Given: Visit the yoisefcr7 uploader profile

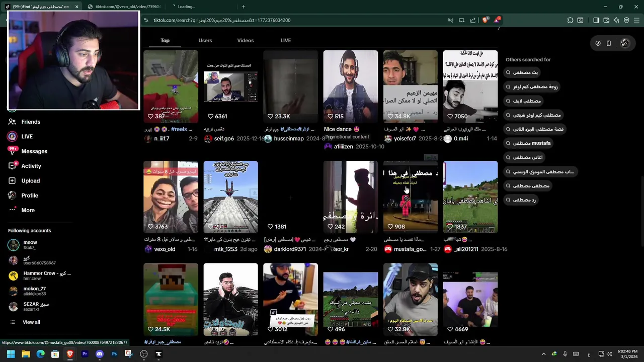Looking at the screenshot, I should (x=405, y=139).
